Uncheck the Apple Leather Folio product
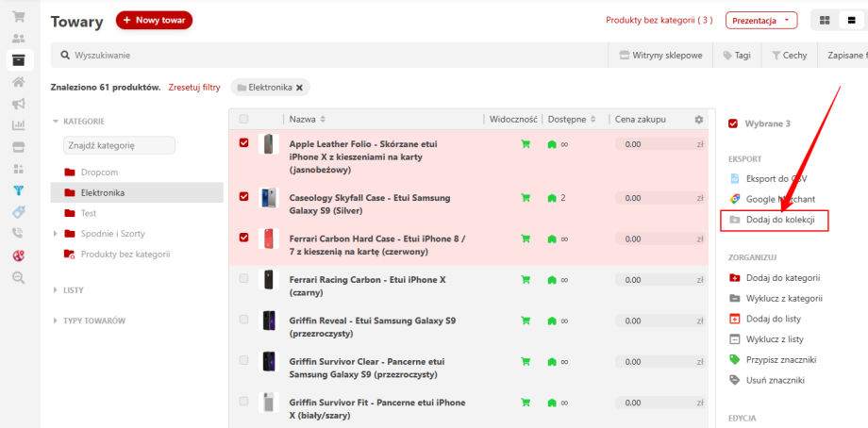This screenshot has height=428, width=868. 244,143
